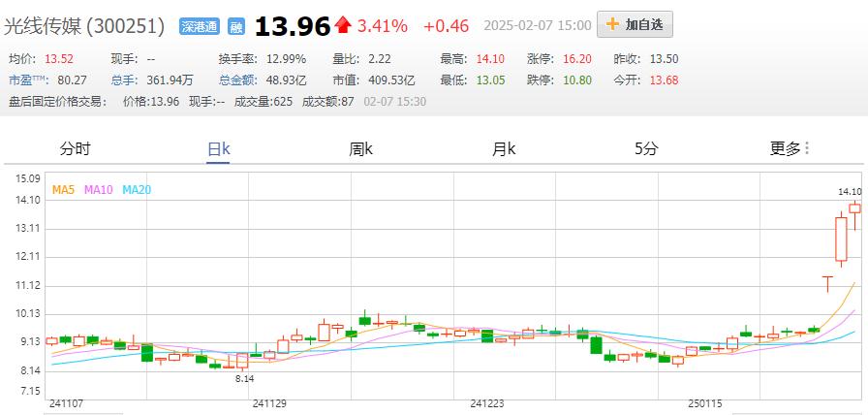The width and height of the screenshot is (868, 415).
Task: Click the 8.14 low marker on chart
Action: coord(244,379)
